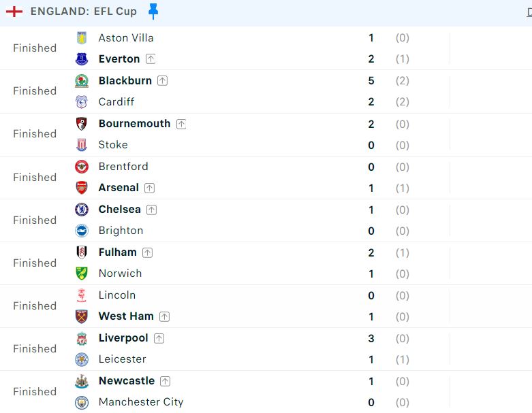Click the advancing arrow icon next to Fulham
The width and height of the screenshot is (532, 413).
click(x=147, y=252)
